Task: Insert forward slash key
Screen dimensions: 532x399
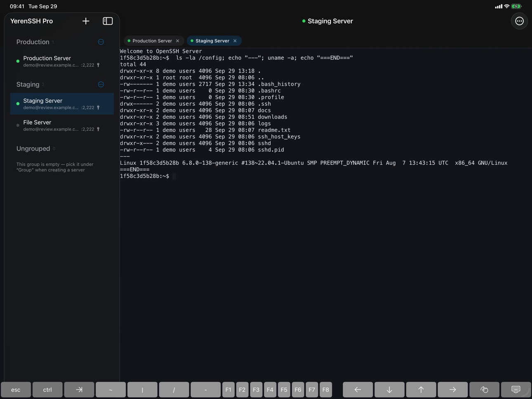Action: coord(174,390)
